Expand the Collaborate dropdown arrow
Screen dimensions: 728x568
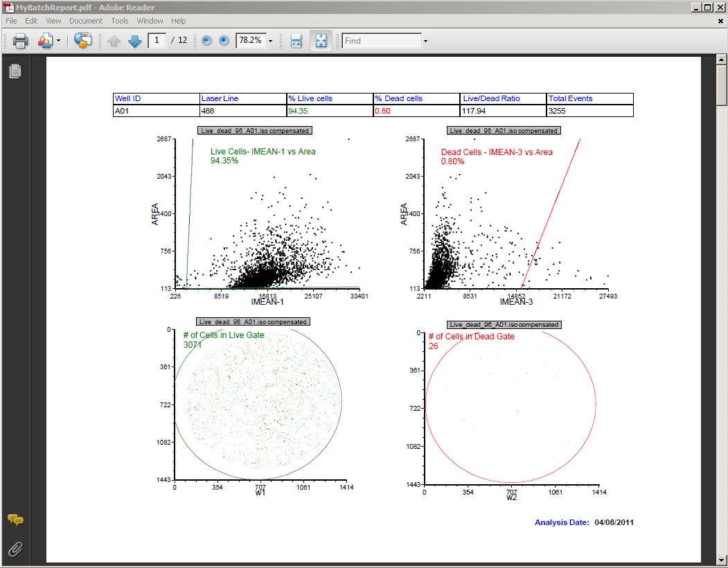pos(59,41)
